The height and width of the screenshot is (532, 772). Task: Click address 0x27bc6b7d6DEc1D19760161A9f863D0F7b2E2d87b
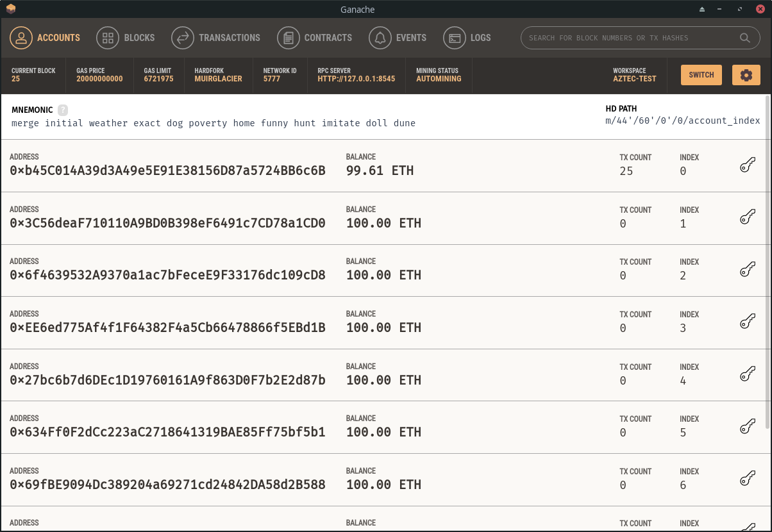[168, 381]
